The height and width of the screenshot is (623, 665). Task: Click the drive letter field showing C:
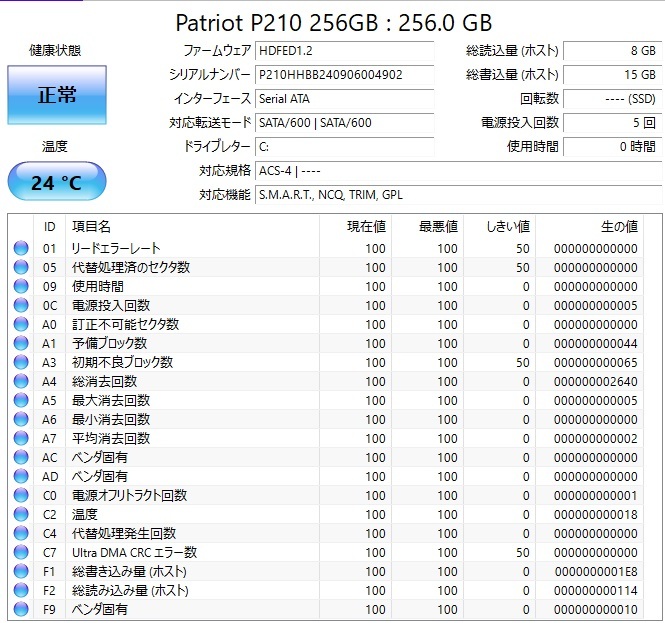pyautogui.click(x=344, y=147)
